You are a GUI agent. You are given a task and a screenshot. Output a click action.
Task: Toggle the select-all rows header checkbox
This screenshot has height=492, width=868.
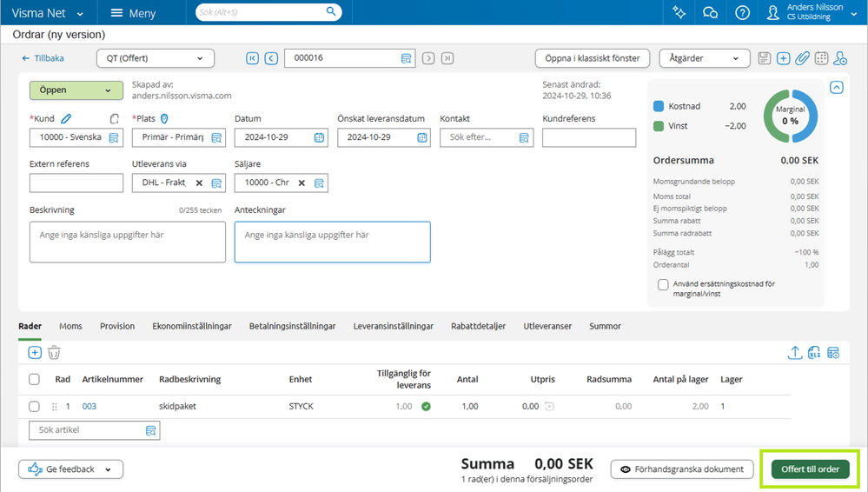coord(35,379)
